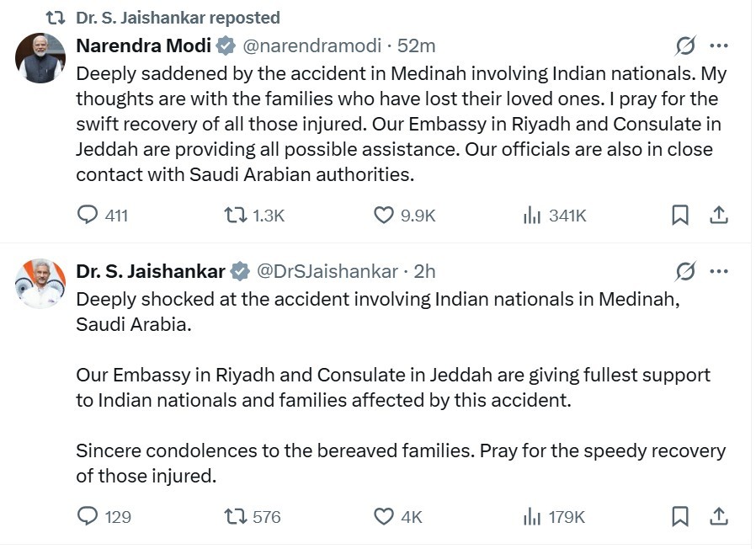This screenshot has width=756, height=549.
Task: Open more options on Modi's post
Action: [719, 45]
